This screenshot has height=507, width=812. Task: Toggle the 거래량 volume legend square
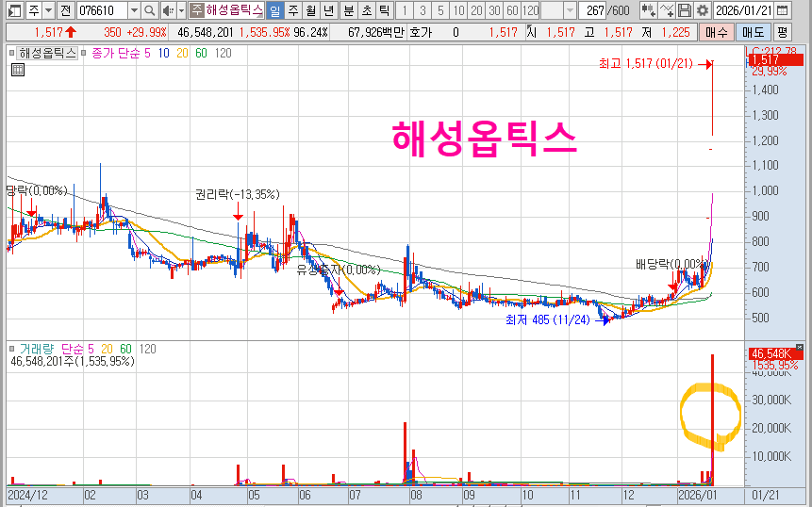coord(12,350)
